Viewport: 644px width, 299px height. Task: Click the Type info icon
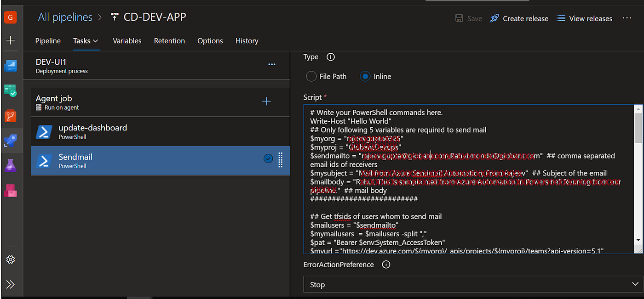point(330,57)
